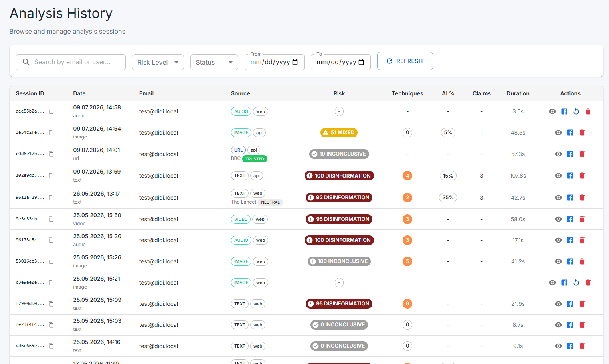Viewport: 609px width, 364px height.
Task: View details of session dd6c665e
Action: coord(558,346)
